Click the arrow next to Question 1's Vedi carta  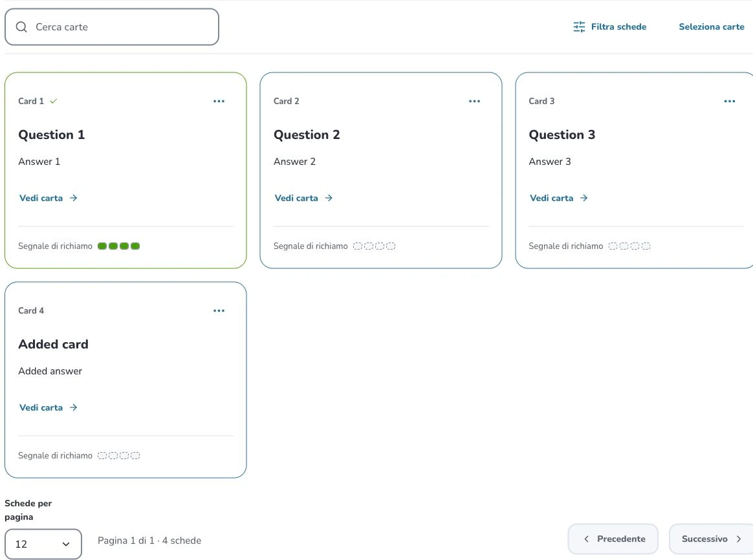pos(74,198)
